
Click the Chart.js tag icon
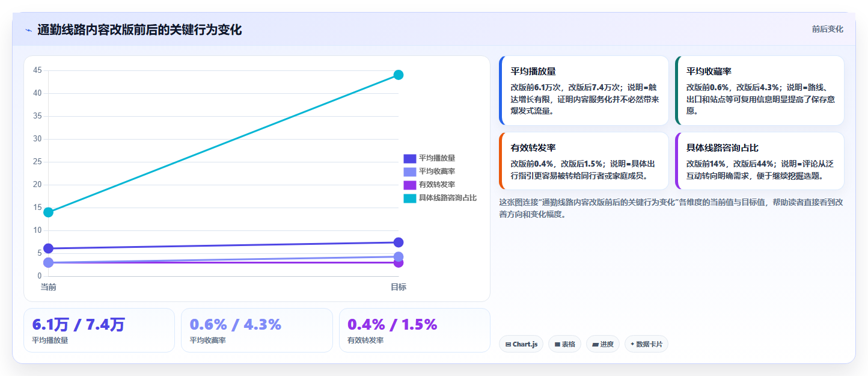[509, 345]
